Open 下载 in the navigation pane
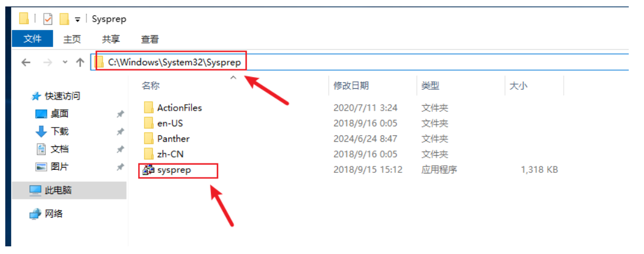Viewport: 644px width, 254px height. (x=59, y=132)
